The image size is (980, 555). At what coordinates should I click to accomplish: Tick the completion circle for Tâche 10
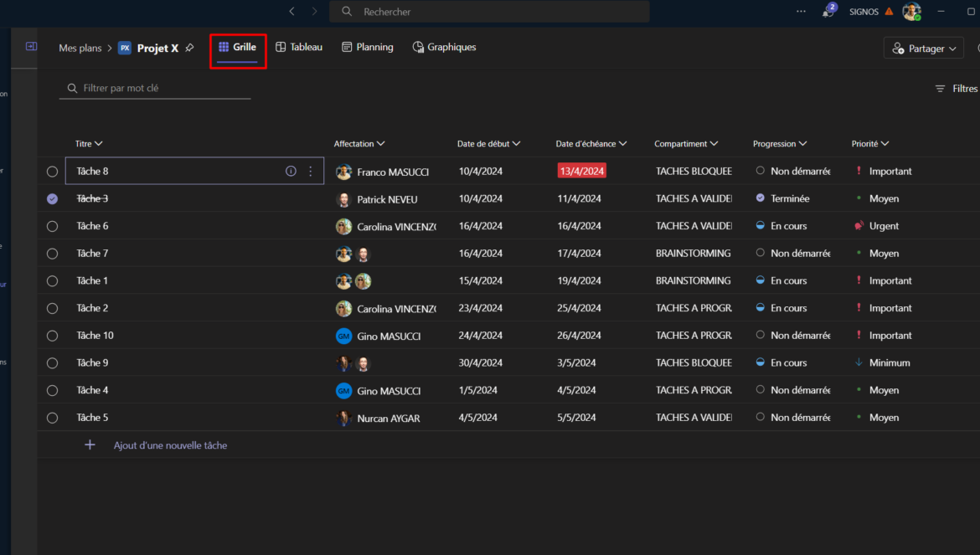point(52,336)
